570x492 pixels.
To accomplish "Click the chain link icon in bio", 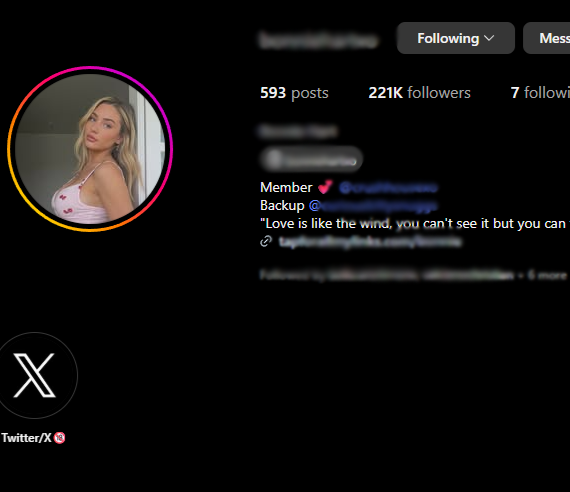I will (266, 241).
